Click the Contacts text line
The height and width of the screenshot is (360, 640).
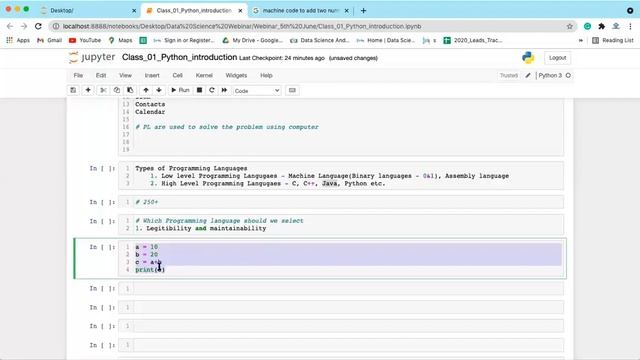click(150, 104)
